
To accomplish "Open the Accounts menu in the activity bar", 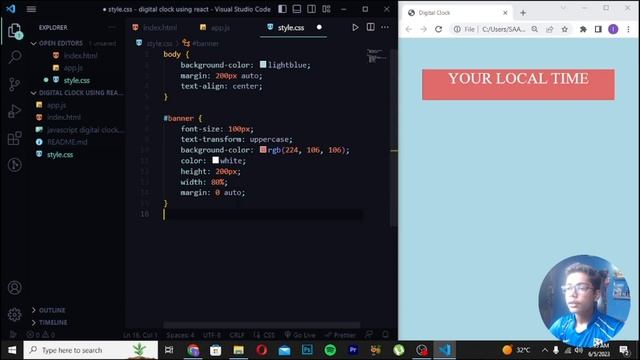I will pos(15,288).
